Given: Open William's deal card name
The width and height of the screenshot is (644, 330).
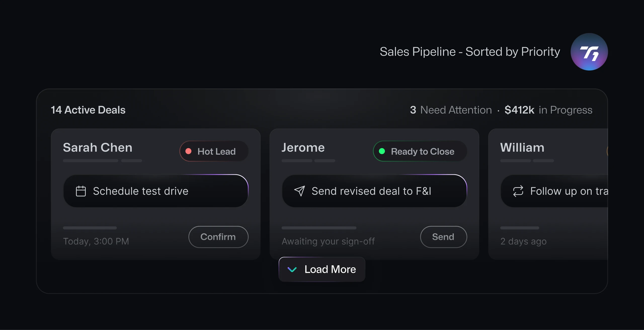Looking at the screenshot, I should tap(522, 148).
